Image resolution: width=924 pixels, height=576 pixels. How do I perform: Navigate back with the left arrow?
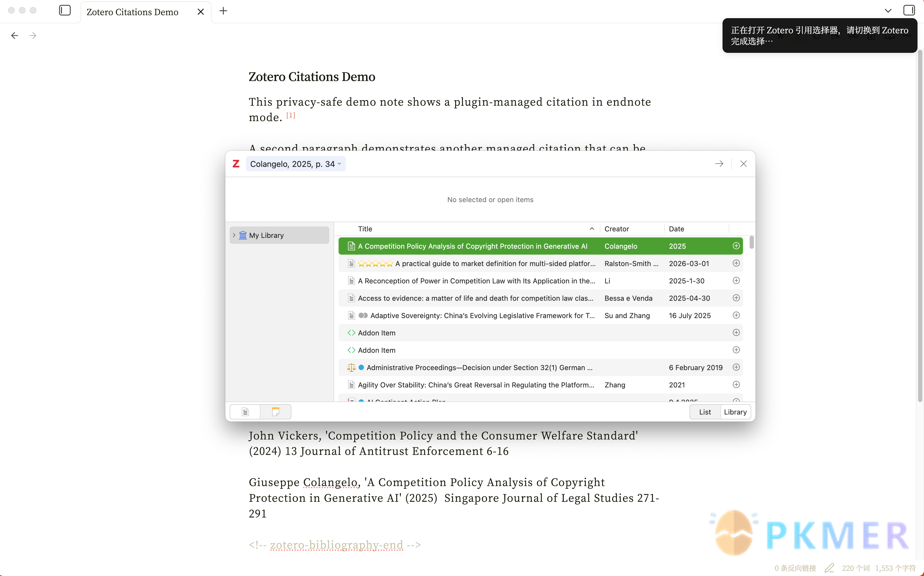click(14, 35)
